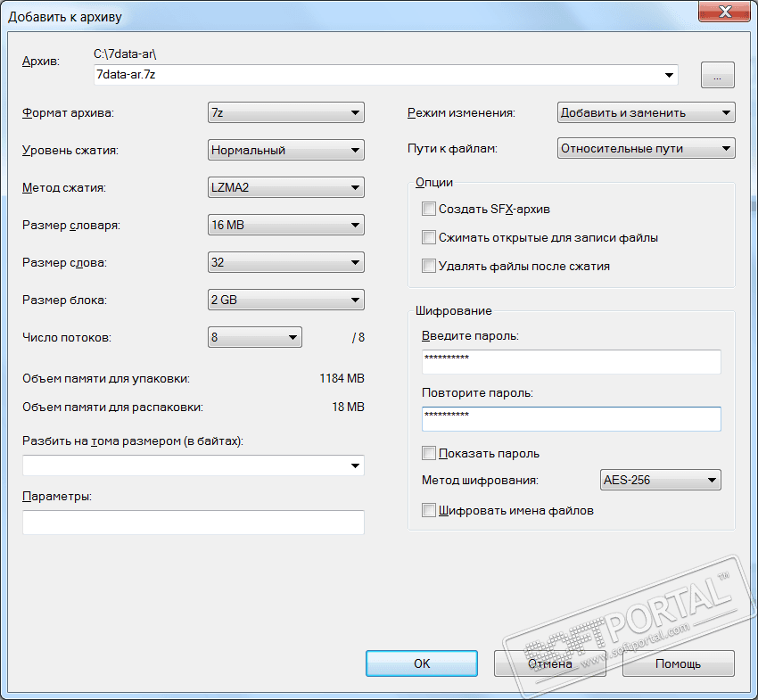
Task: Click the 1184 MB packing memory value
Action: tap(342, 378)
